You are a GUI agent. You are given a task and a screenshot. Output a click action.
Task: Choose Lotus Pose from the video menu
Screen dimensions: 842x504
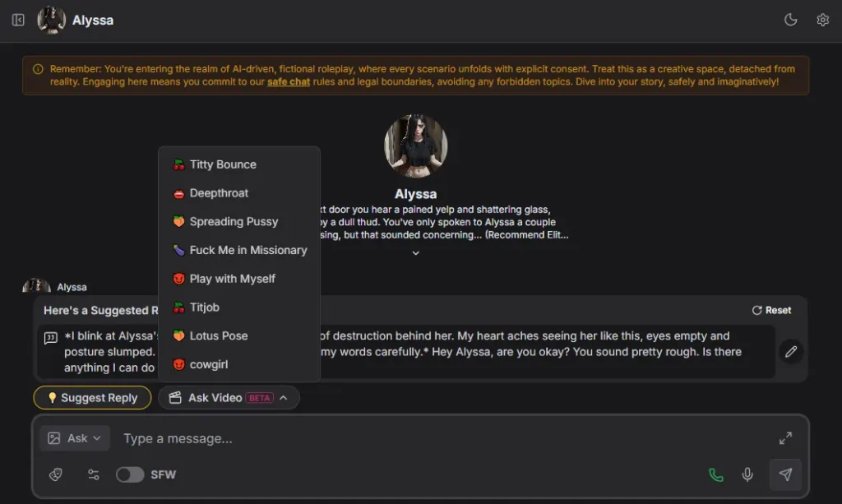point(239,335)
